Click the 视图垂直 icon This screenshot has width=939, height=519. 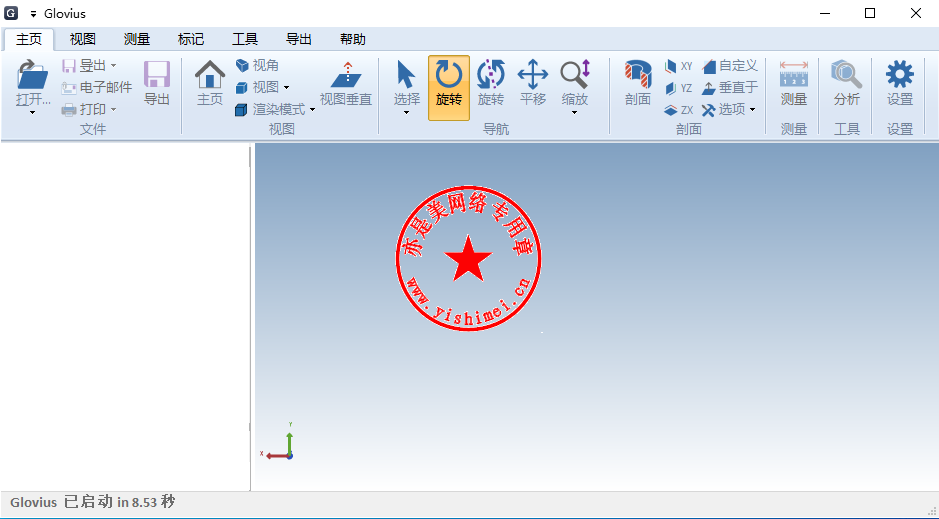[346, 74]
